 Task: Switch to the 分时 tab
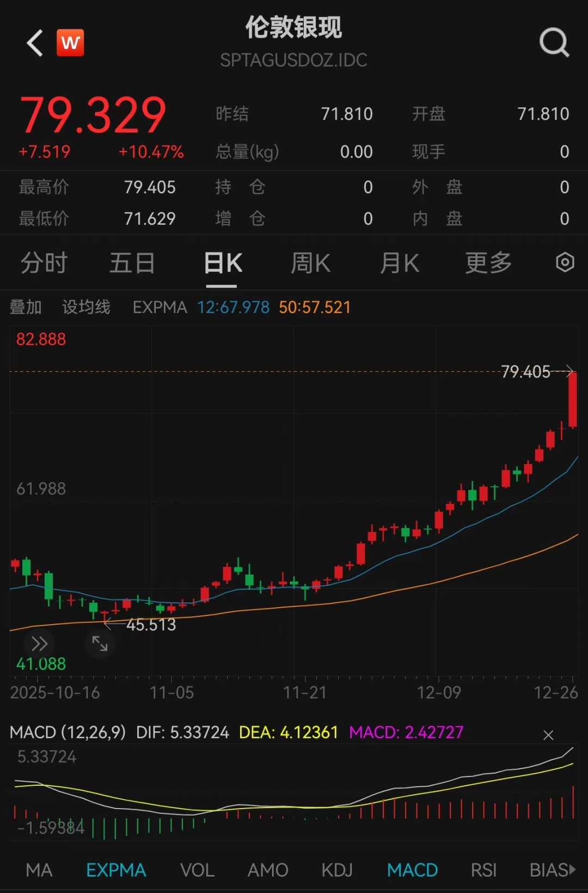(44, 263)
